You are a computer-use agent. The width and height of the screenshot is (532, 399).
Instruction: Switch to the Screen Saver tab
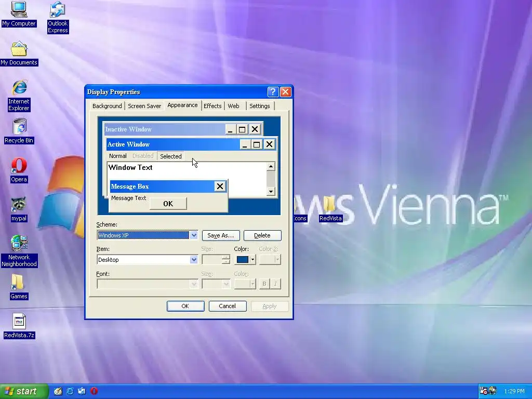pos(144,106)
